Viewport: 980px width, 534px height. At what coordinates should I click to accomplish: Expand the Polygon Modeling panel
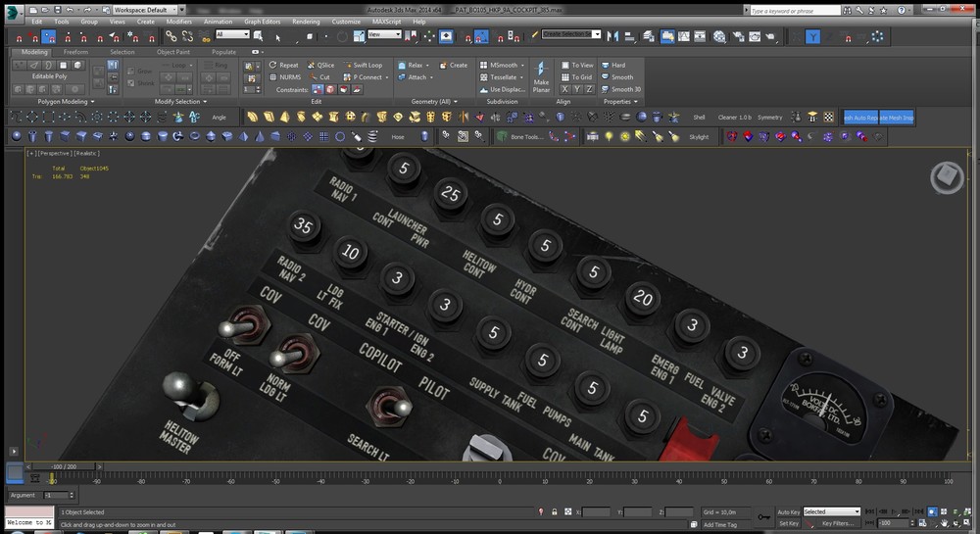tap(67, 101)
